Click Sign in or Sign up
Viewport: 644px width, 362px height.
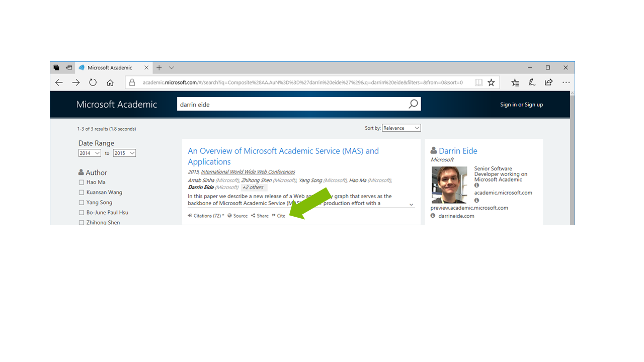click(x=521, y=105)
